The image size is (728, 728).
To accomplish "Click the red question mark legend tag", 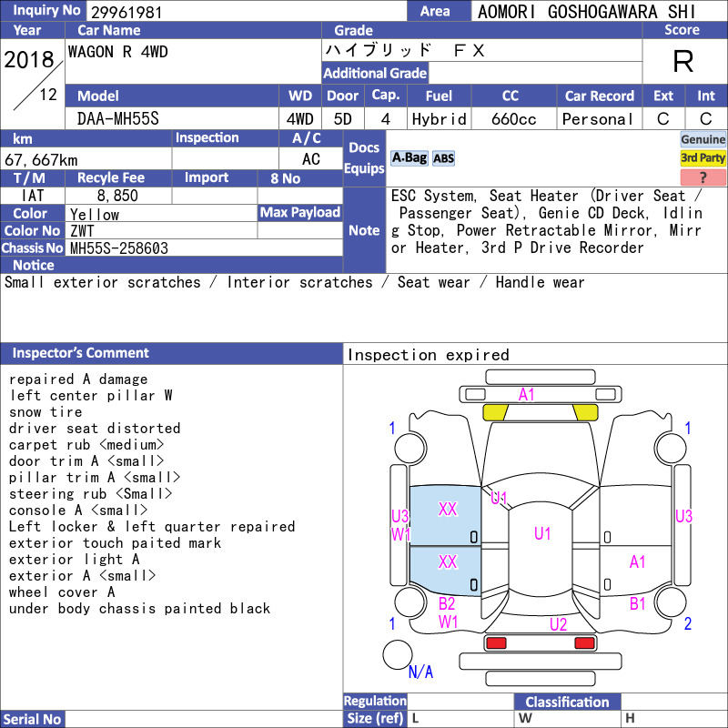I will 703,177.
